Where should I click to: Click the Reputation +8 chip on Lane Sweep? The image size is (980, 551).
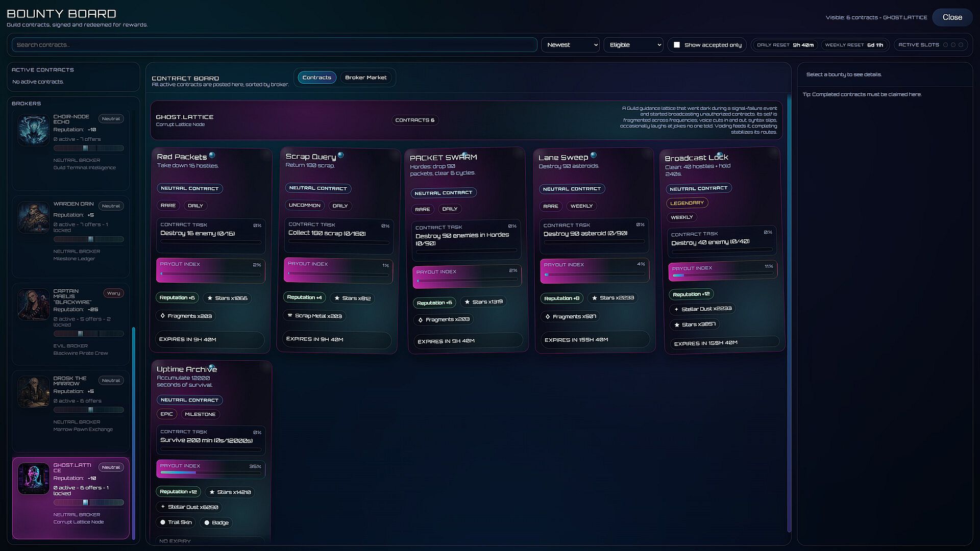coord(561,298)
